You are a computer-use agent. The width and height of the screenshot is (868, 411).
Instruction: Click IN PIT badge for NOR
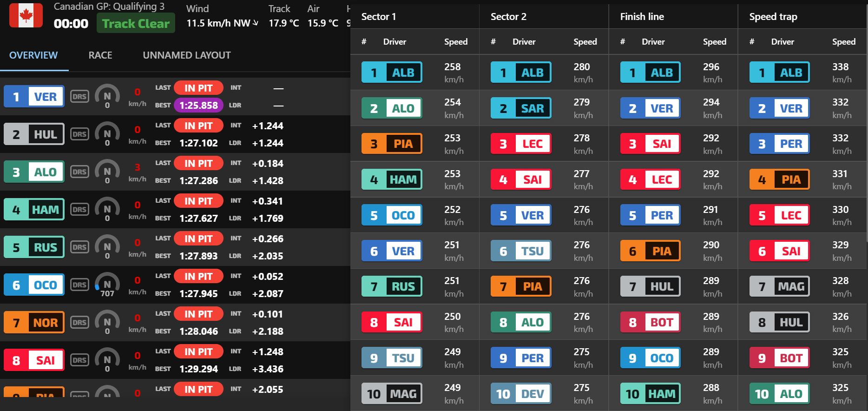tap(198, 314)
